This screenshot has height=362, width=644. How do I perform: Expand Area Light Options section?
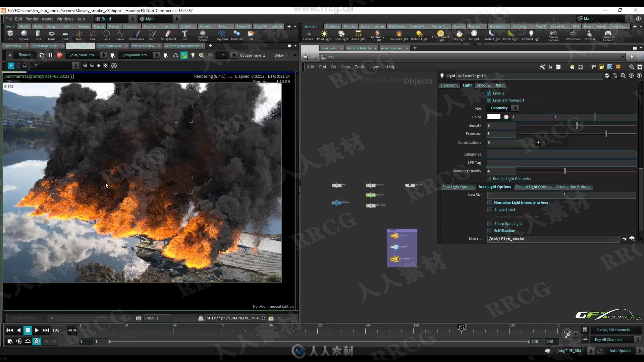click(494, 186)
